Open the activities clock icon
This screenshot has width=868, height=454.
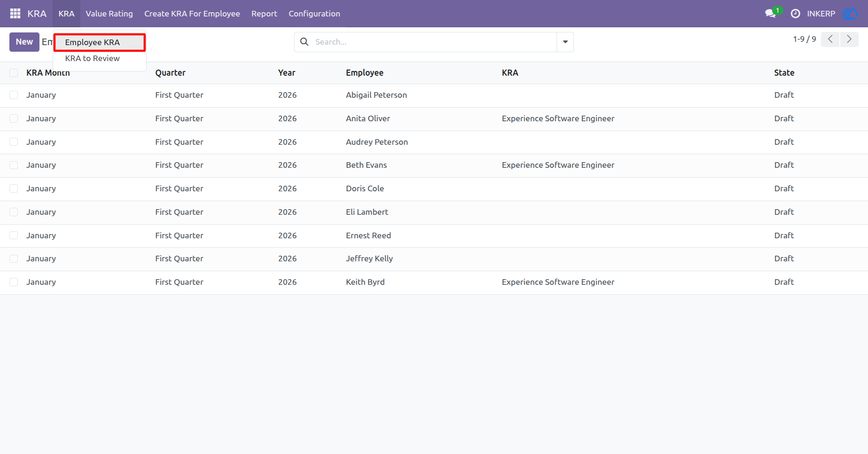pyautogui.click(x=795, y=14)
